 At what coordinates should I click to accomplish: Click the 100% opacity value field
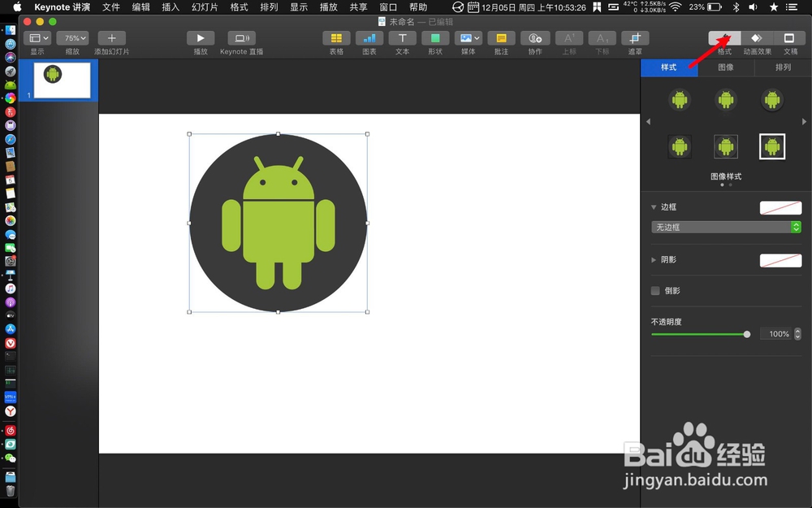point(776,334)
